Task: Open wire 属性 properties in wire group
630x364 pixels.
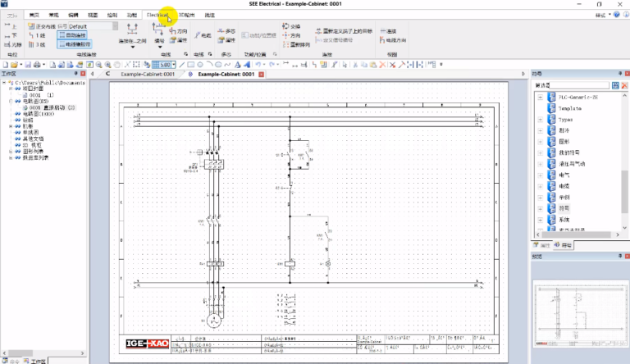Action: pos(178,40)
